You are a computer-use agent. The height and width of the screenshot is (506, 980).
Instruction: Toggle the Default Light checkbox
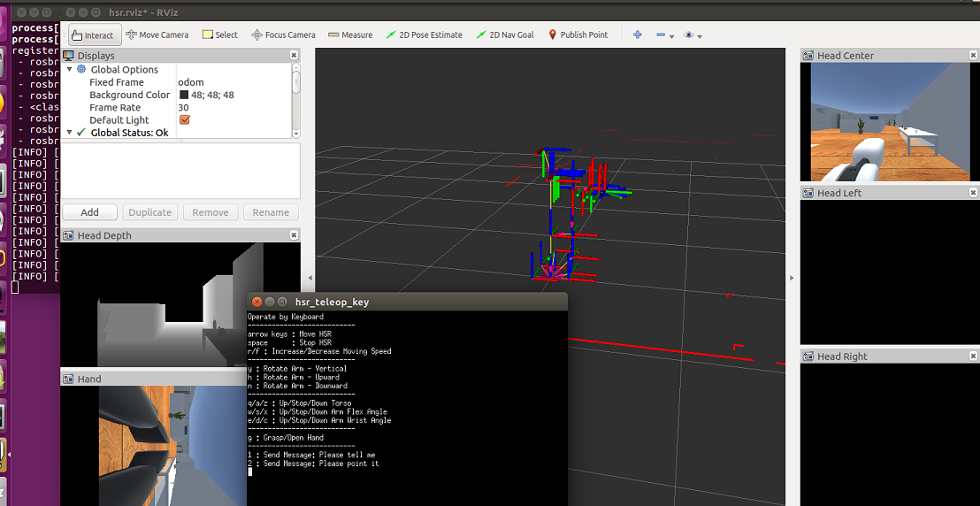[x=185, y=120]
